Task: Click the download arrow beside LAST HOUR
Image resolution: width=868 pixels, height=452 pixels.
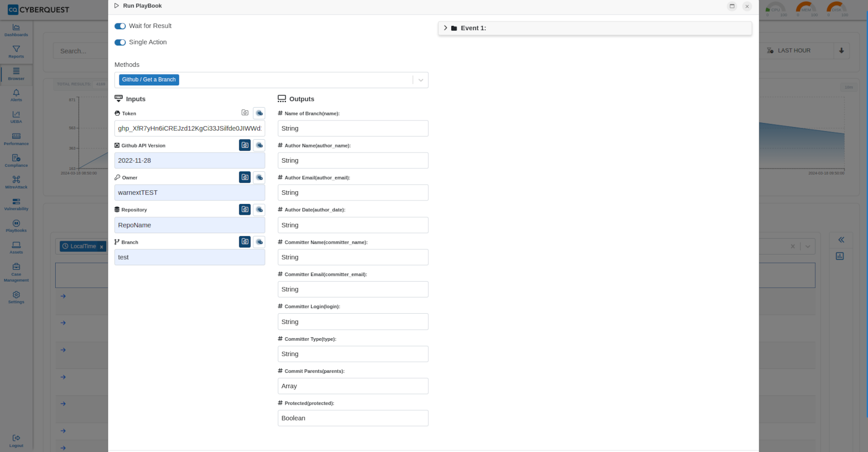Action: point(841,51)
